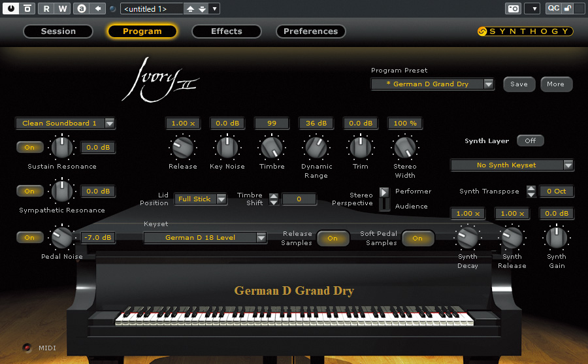Click the Synth Release knob
Viewport: 588px width, 364px height.
[x=512, y=237]
